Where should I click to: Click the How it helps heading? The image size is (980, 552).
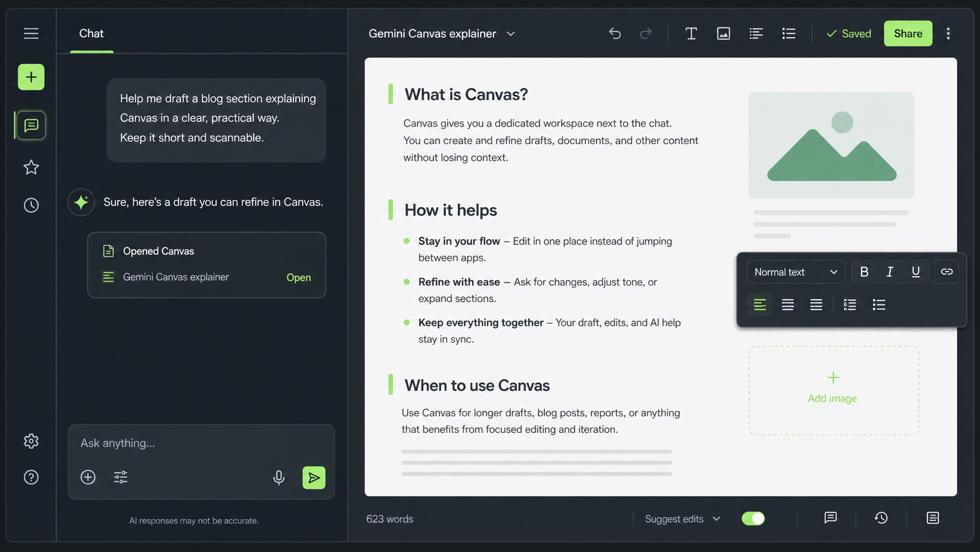click(x=450, y=210)
